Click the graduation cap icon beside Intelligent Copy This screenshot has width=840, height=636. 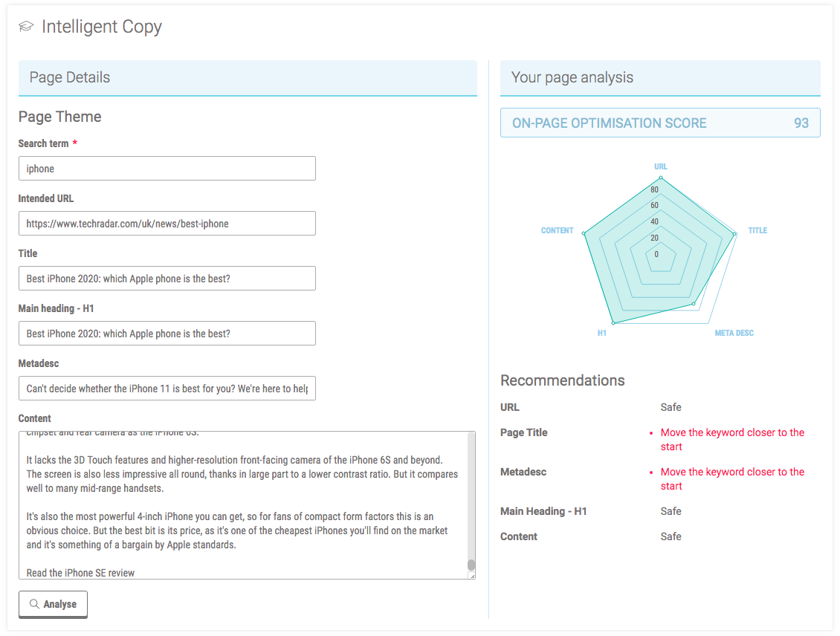[26, 26]
